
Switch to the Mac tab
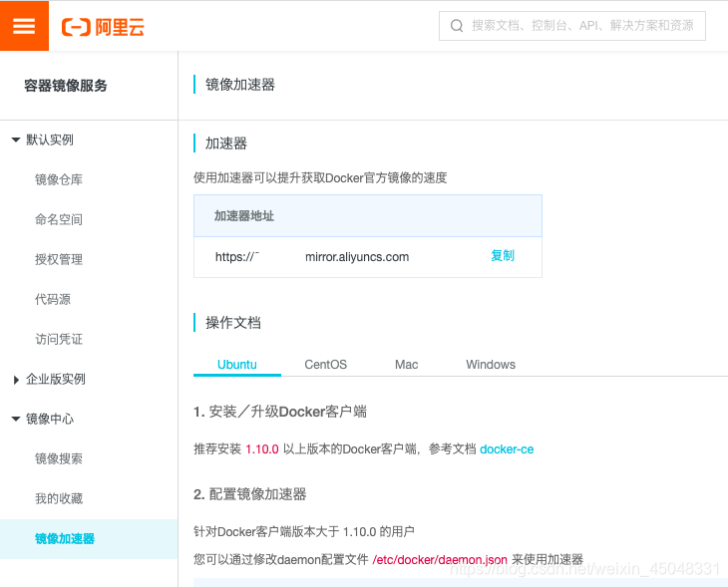[406, 365]
